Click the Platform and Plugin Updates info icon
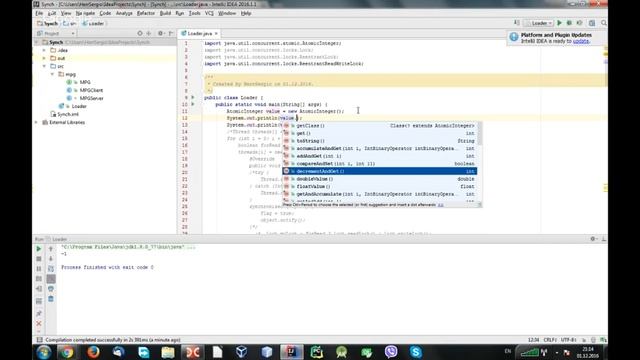This screenshot has height=360, width=640. [x=514, y=37]
